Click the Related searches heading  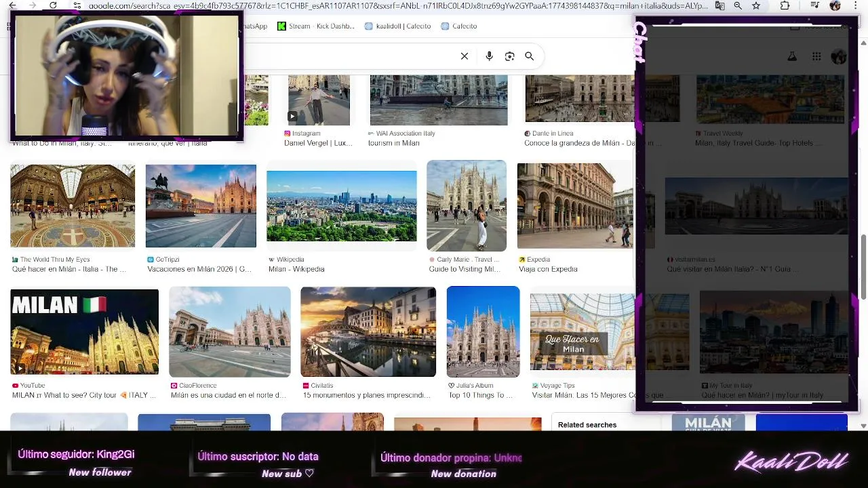pyautogui.click(x=587, y=425)
